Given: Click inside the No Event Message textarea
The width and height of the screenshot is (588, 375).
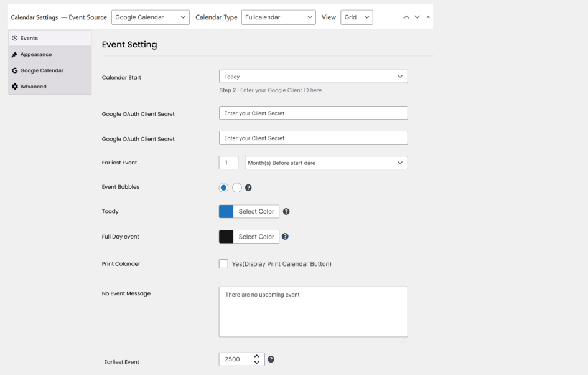Looking at the screenshot, I should point(313,311).
